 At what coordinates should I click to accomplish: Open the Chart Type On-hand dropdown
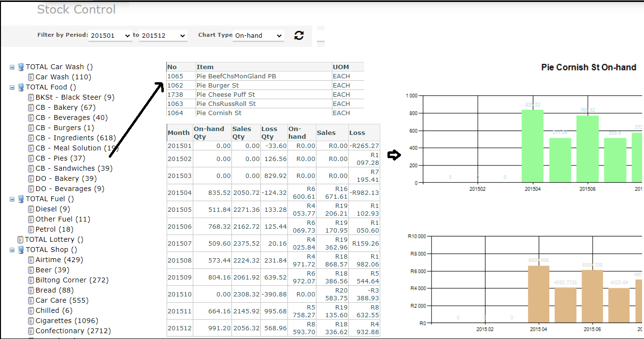click(258, 36)
